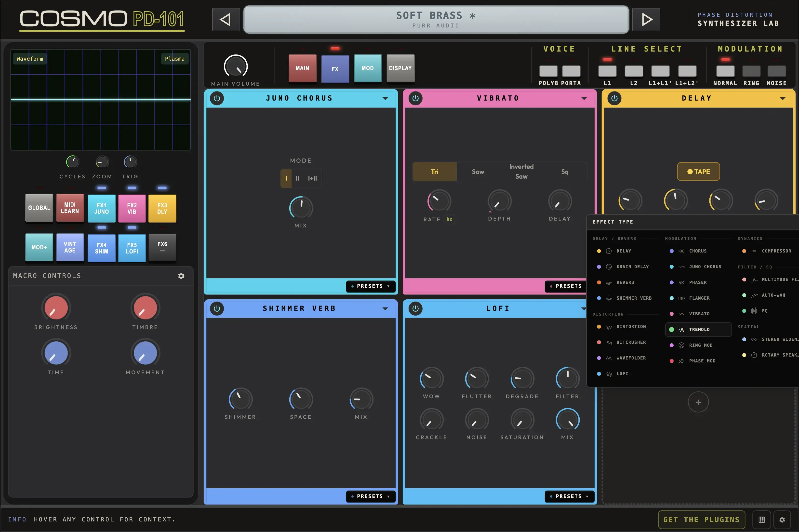This screenshot has height=532, width=799.
Task: Toggle the POLY8 voice switch
Action: (548, 71)
